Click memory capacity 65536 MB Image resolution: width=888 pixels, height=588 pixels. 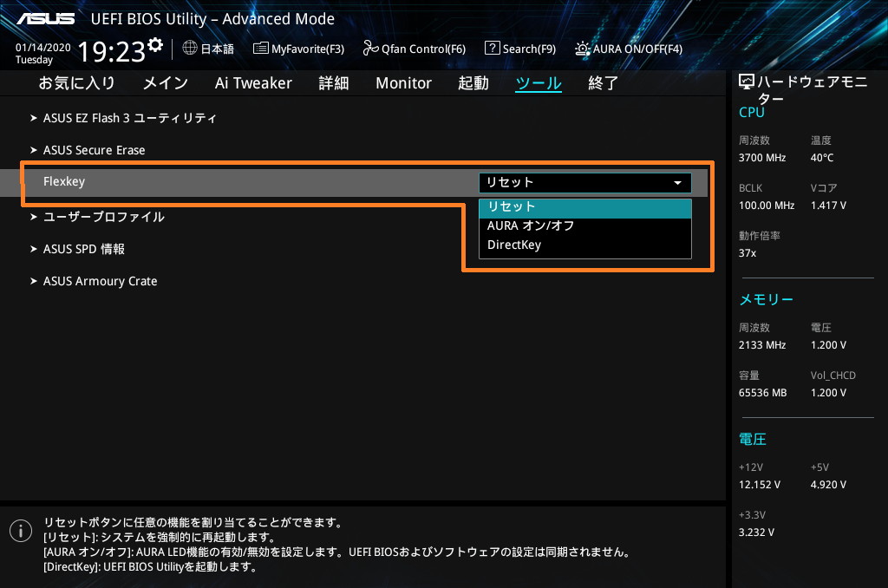click(762, 393)
